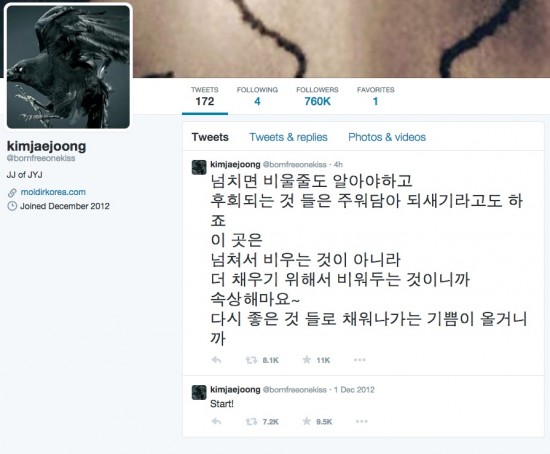Reply to the Korean tweet

point(216,360)
